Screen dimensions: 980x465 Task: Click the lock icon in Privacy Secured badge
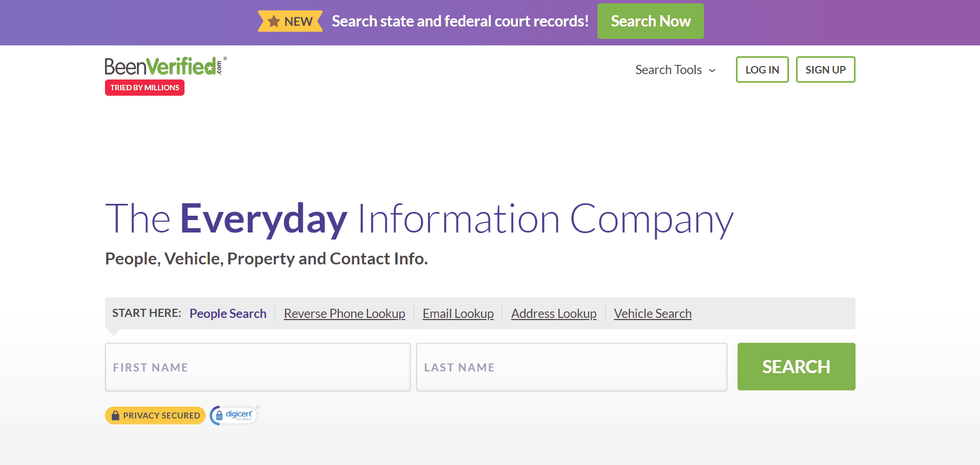click(115, 415)
